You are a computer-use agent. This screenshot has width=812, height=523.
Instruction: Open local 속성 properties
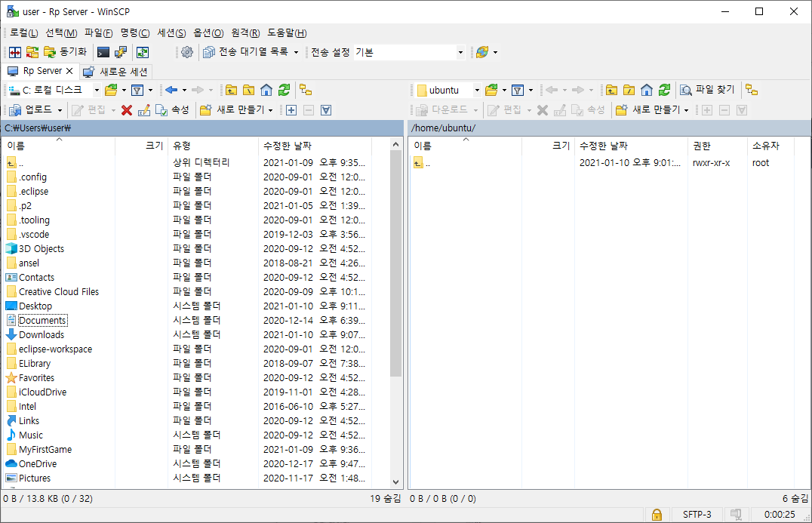point(173,109)
